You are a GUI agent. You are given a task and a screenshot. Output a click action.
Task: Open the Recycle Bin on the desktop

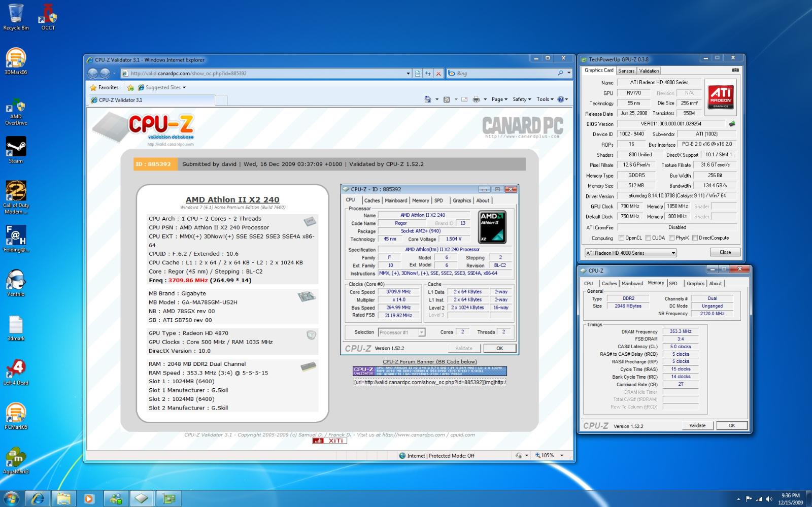[x=16, y=17]
